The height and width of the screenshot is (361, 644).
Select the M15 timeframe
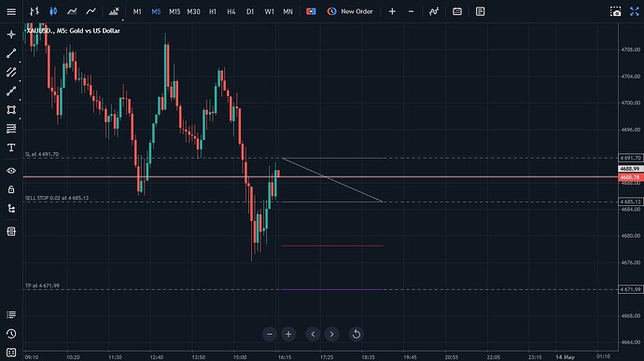coord(175,11)
